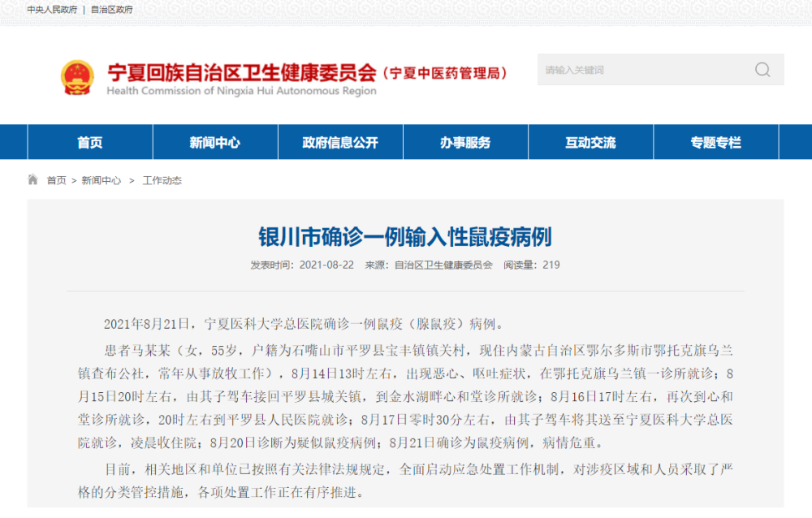812x518 pixels.
Task: Click the 宁夏回族自治区卫生健康委员会 site title
Action: (242, 72)
